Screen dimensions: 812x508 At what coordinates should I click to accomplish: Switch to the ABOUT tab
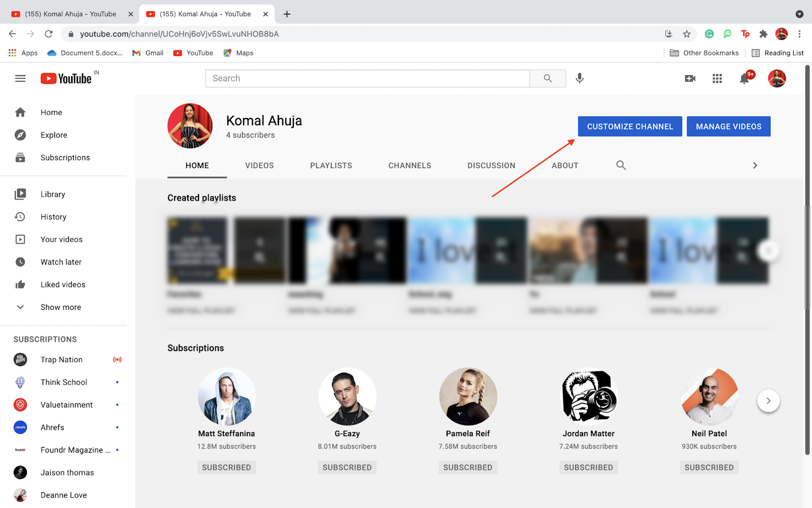point(565,166)
